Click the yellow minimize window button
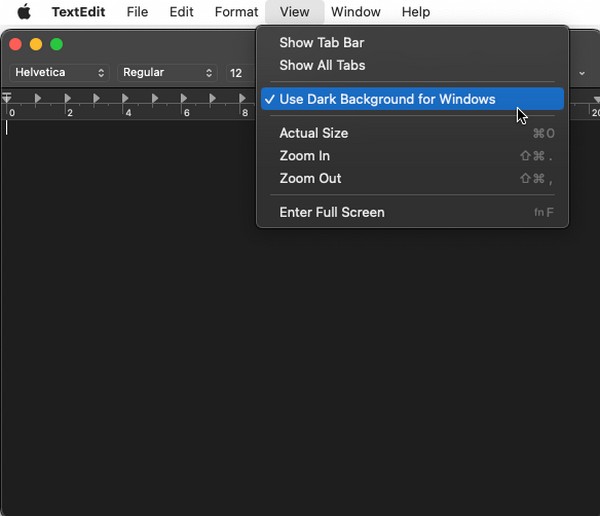The image size is (600, 516). 36,44
